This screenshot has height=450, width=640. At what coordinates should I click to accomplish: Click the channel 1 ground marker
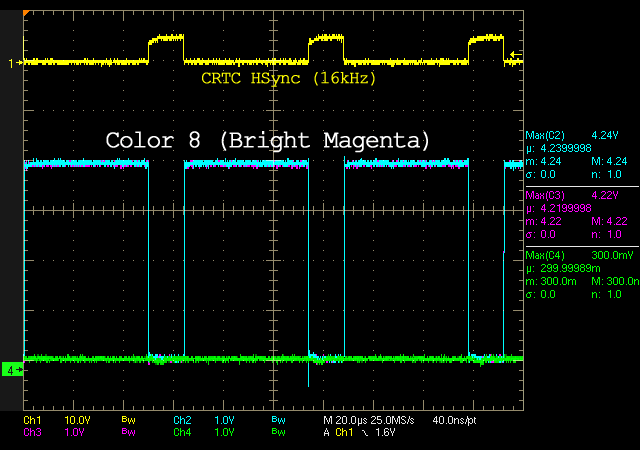point(13,63)
